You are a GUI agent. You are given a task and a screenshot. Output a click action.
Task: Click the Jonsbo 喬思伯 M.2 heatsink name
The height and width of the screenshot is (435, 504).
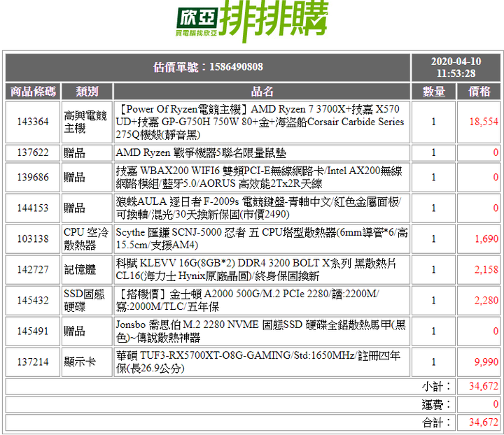pos(262,331)
